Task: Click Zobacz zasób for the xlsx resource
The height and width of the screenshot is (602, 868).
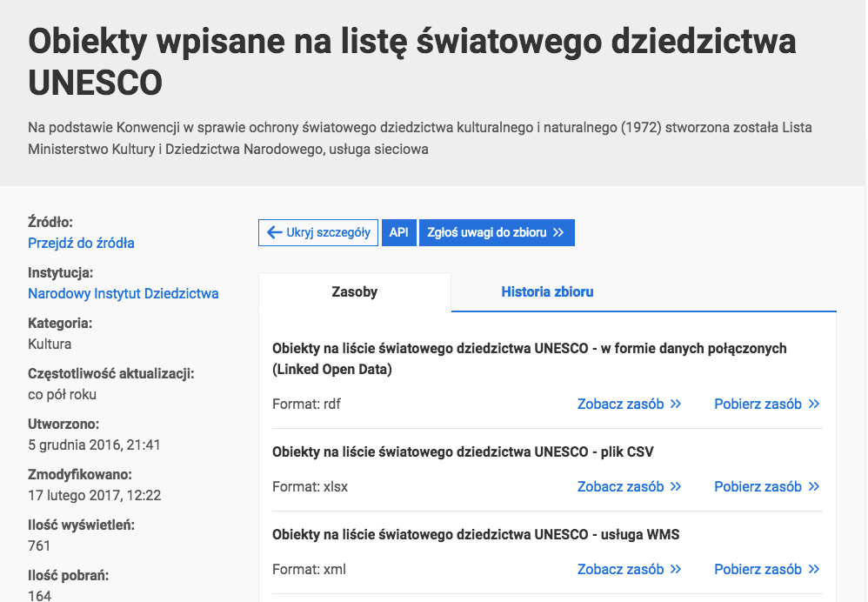Action: (x=630, y=487)
